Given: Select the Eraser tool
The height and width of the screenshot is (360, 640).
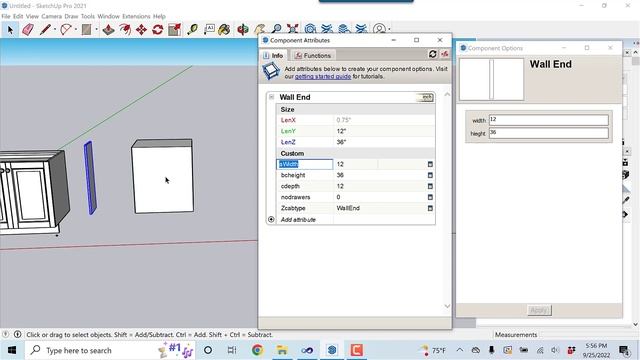Looking at the screenshot, I should pos(28,30).
